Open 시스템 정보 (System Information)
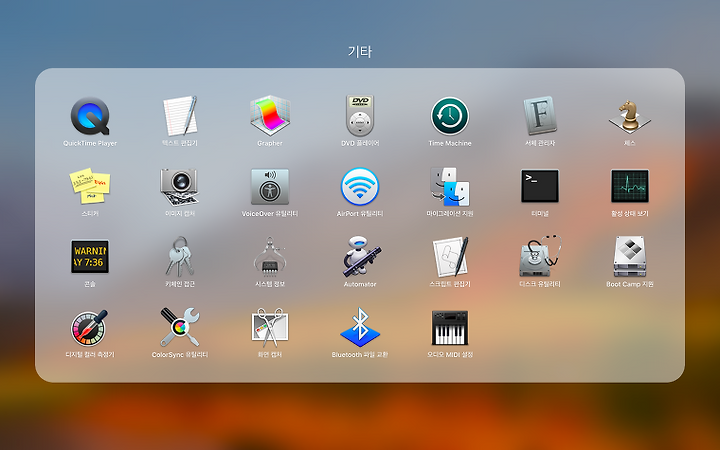 click(270, 257)
